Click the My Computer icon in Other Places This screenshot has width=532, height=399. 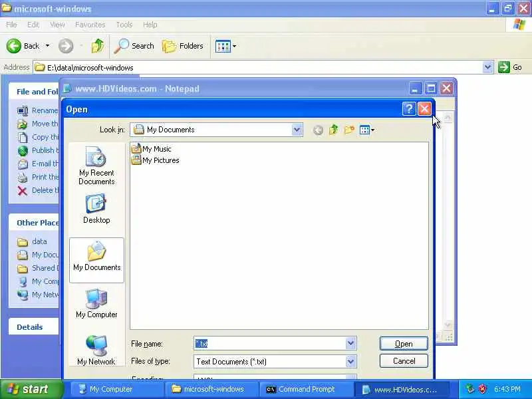tap(23, 281)
